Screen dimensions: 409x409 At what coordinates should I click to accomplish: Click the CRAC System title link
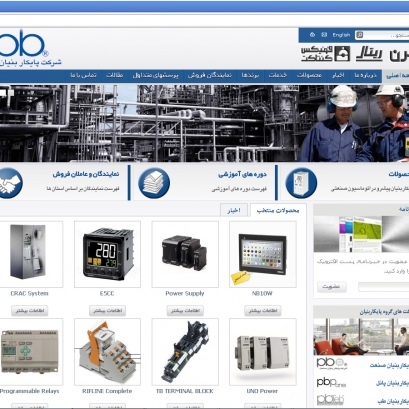coord(29,293)
